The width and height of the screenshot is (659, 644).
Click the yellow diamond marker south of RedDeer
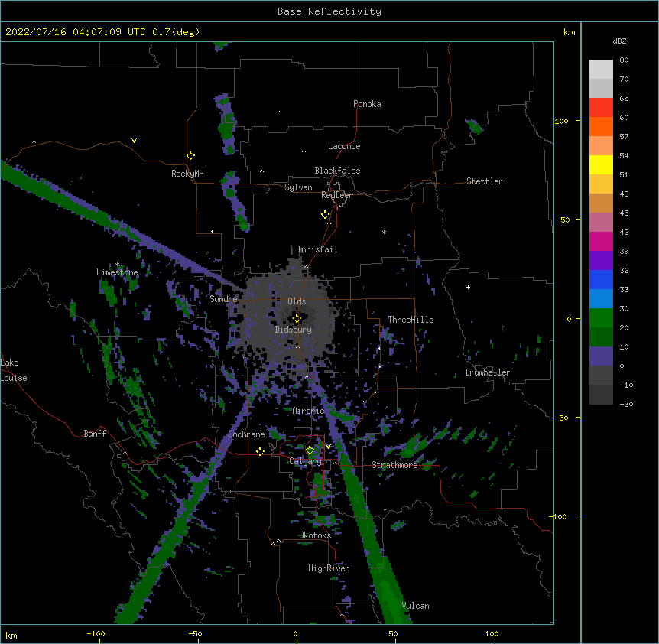click(x=326, y=215)
